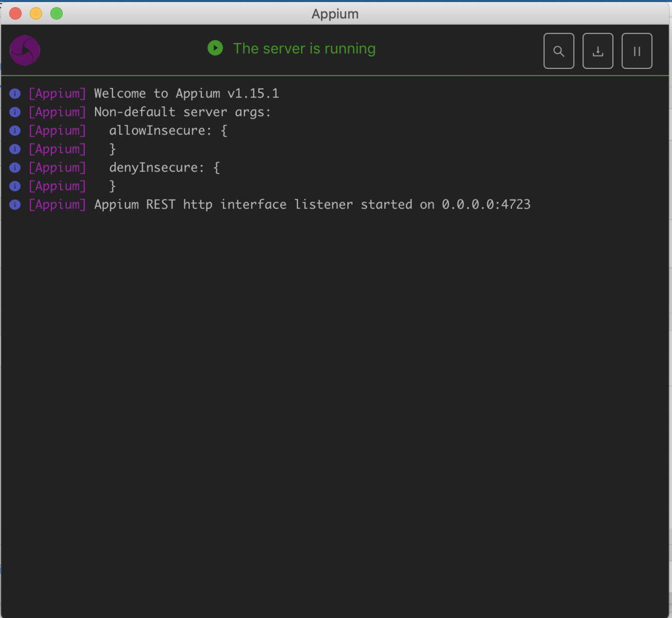Click info icon beside 'allowInsecure' line
This screenshot has width=672, height=618.
pyautogui.click(x=15, y=131)
